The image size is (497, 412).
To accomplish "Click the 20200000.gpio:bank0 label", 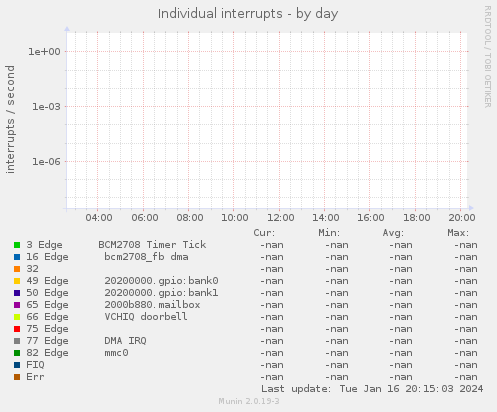I will coord(161,281).
